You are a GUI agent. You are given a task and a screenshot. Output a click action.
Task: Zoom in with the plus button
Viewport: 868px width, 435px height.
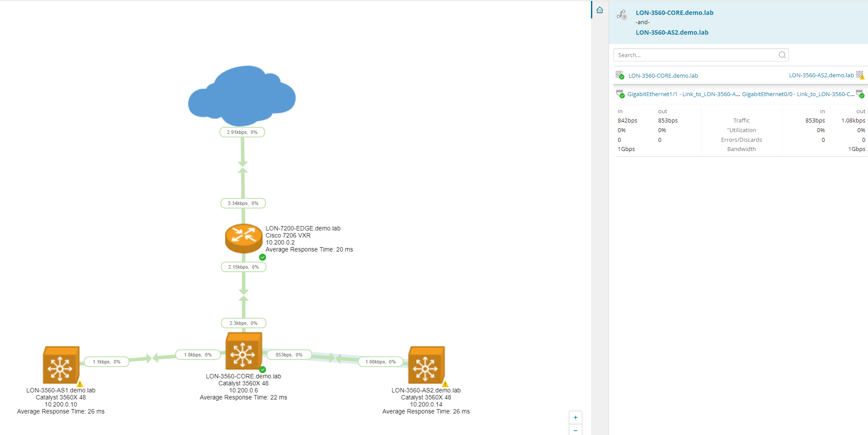click(x=576, y=417)
